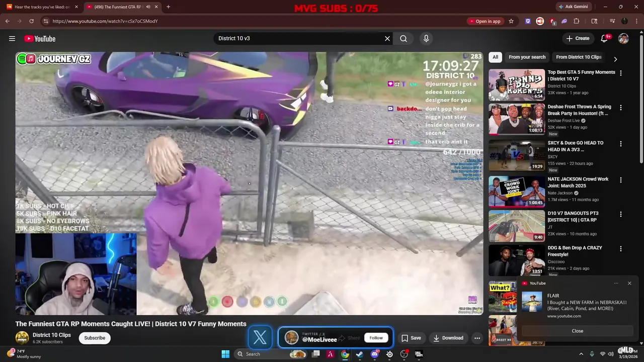Open Call of Duty from the taskbar
The width and height of the screenshot is (644, 362).
point(419,354)
